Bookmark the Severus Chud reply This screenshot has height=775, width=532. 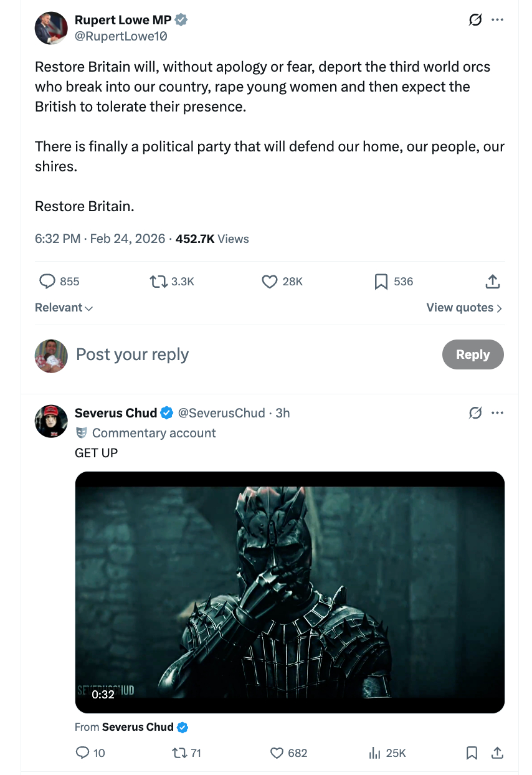(472, 753)
